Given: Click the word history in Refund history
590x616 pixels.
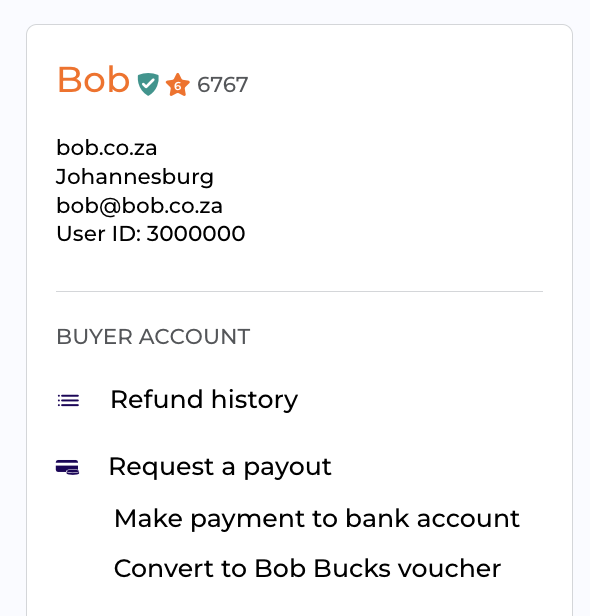Looking at the screenshot, I should [x=255, y=400].
